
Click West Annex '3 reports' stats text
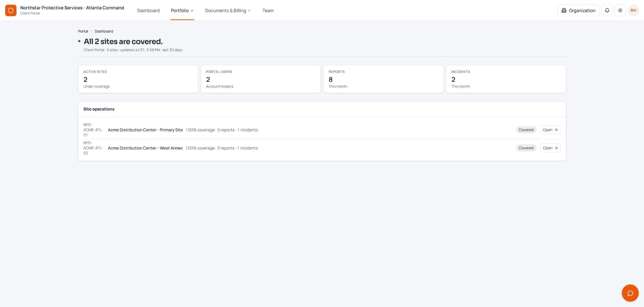(226, 148)
